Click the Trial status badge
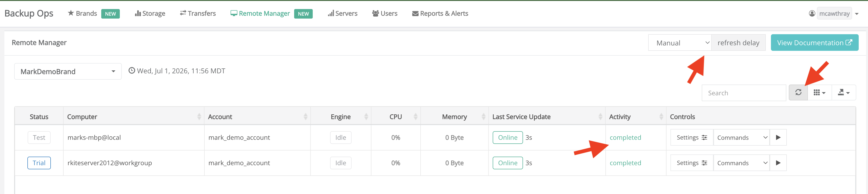 coord(39,163)
